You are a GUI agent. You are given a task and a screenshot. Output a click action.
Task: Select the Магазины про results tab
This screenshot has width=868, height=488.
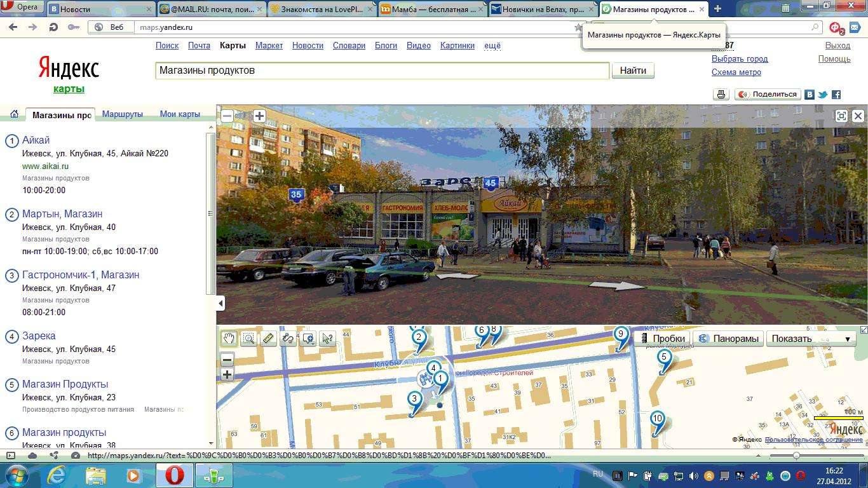click(60, 115)
